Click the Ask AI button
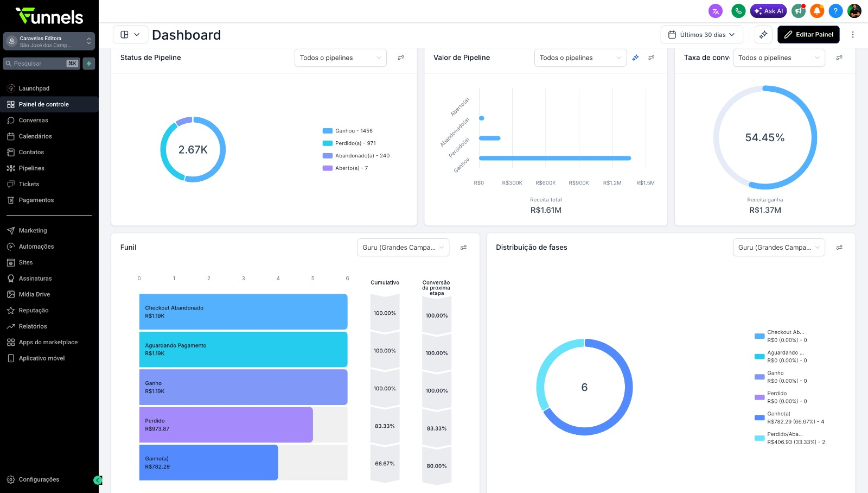 tap(768, 11)
